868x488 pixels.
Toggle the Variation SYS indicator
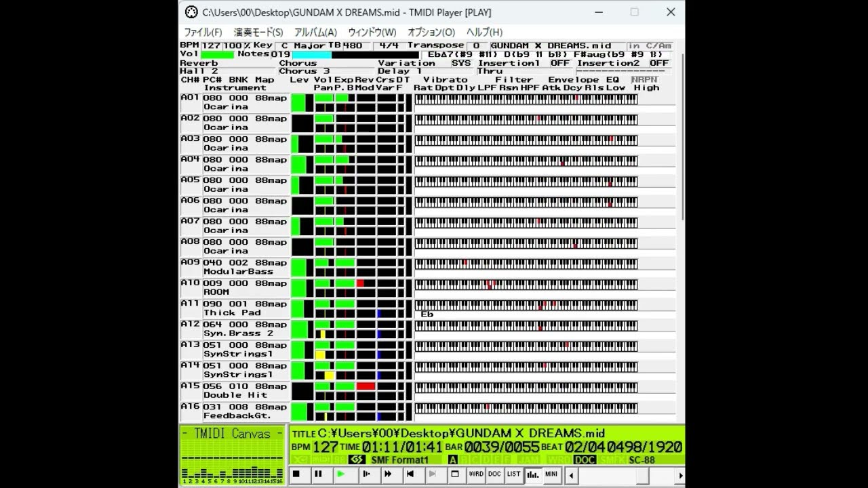point(461,63)
